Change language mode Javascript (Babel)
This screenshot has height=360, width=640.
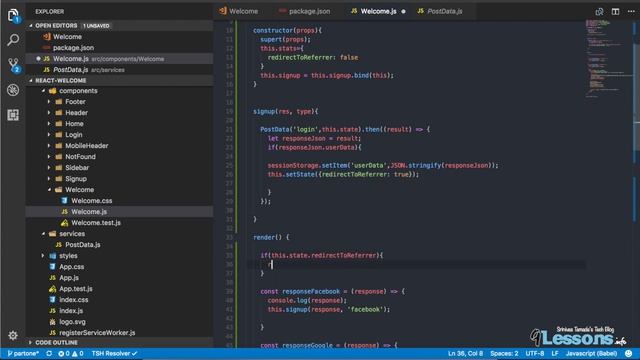591,353
